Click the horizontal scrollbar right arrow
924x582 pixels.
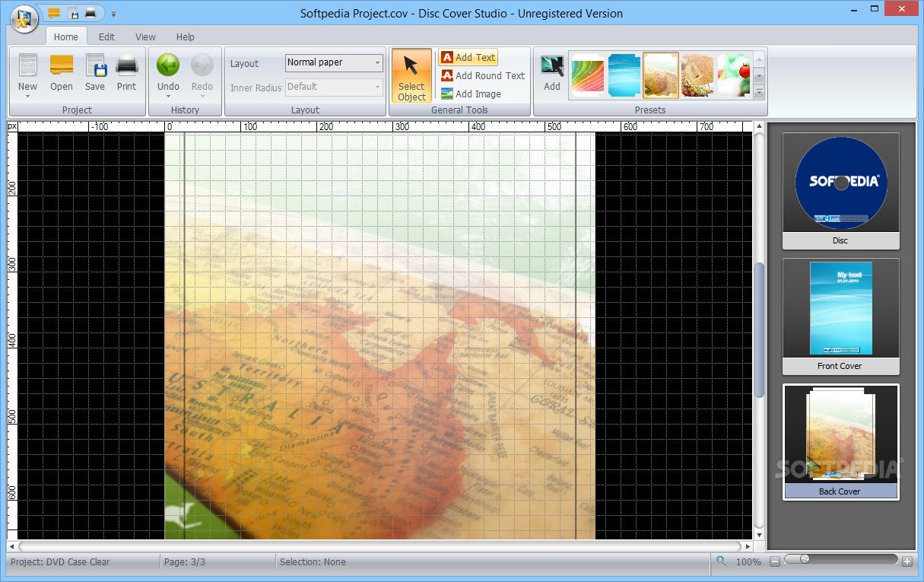pyautogui.click(x=748, y=546)
